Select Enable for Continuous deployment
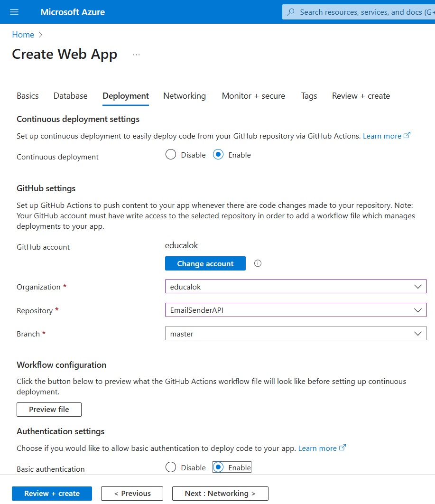 (218, 155)
